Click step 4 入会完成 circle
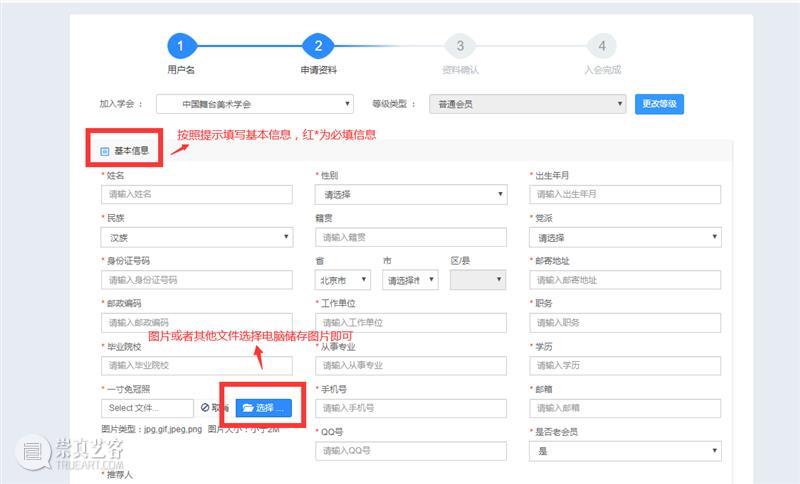800x484 pixels. (602, 46)
